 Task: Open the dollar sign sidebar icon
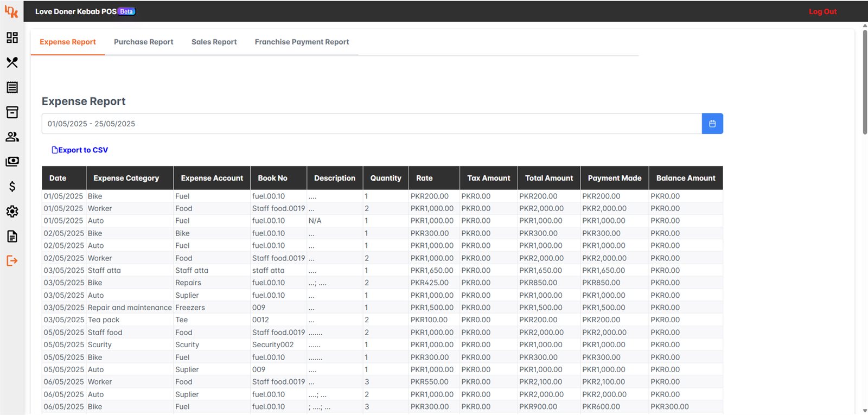point(12,187)
